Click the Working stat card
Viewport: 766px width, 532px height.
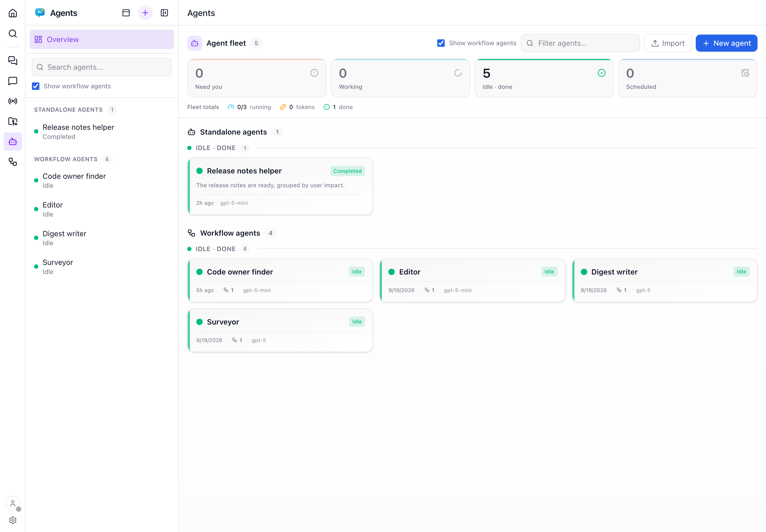pos(400,78)
